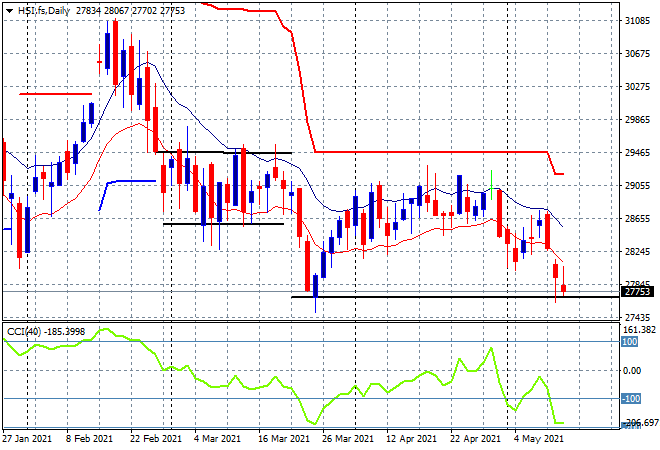Click the 161.382 CCI scale value

click(x=639, y=330)
